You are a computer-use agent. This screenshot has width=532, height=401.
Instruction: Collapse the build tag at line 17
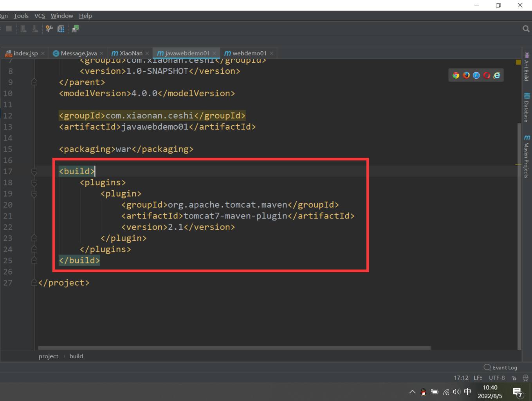coord(34,172)
